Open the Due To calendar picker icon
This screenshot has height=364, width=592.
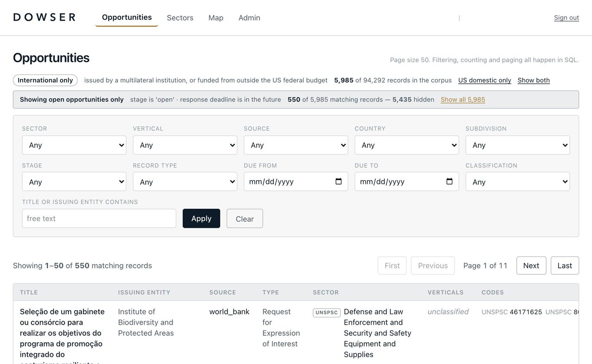click(x=450, y=182)
